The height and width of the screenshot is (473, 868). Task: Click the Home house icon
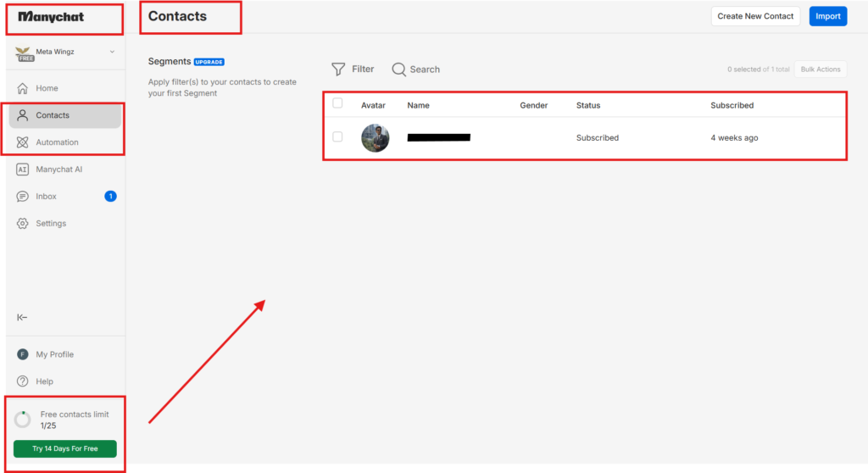pos(22,88)
